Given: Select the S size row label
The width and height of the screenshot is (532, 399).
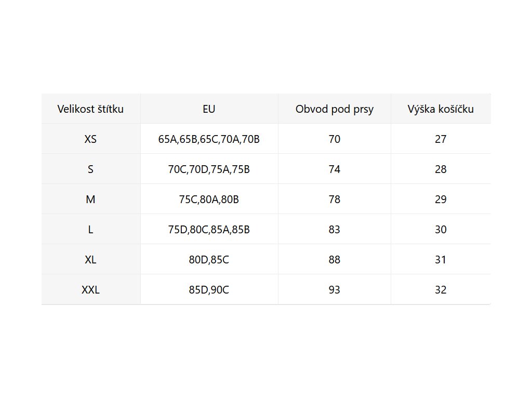Looking at the screenshot, I should [90, 169].
